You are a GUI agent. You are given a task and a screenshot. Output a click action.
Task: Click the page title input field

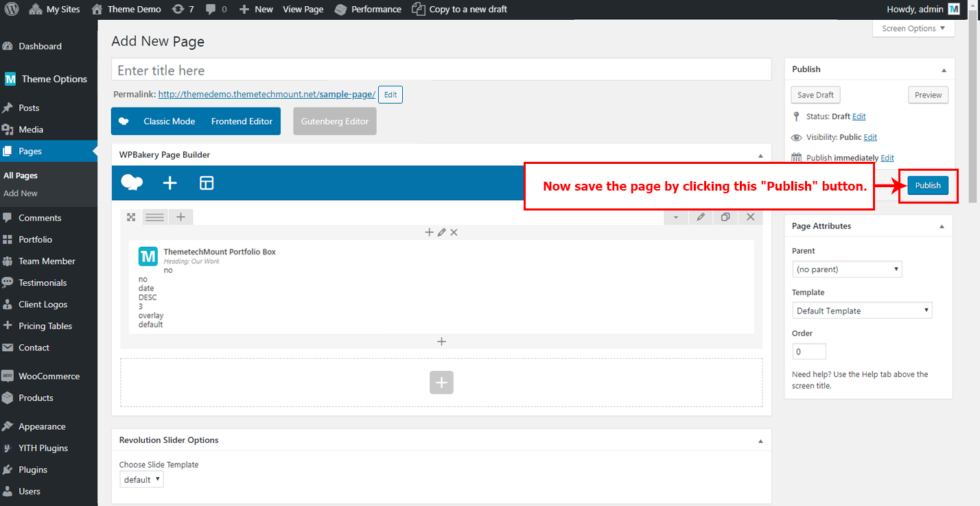(x=441, y=71)
